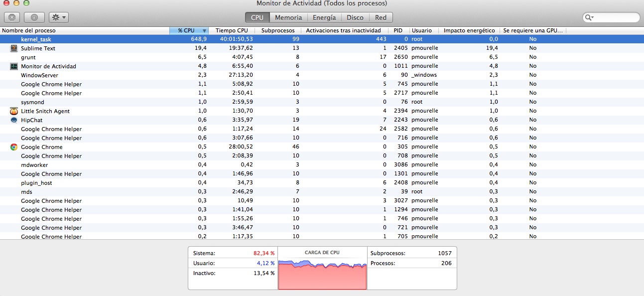This screenshot has height=296, width=644.
Task: Switch to the CPU tab
Action: click(257, 17)
